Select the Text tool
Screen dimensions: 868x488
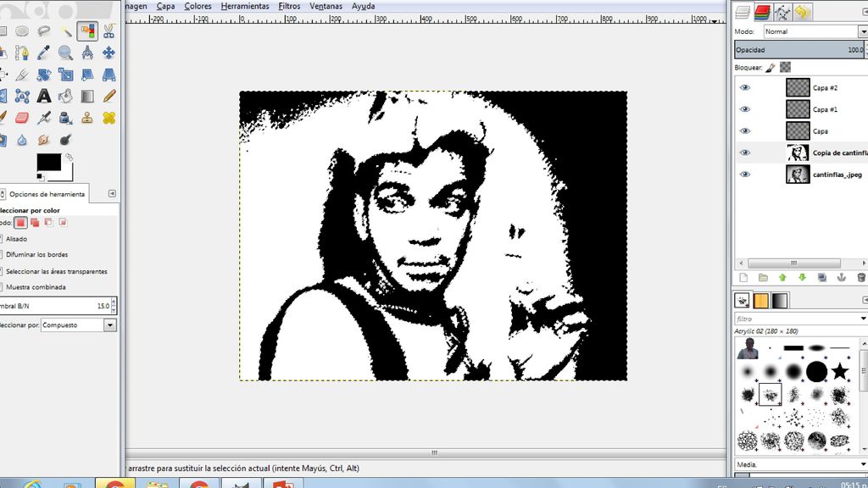(44, 97)
